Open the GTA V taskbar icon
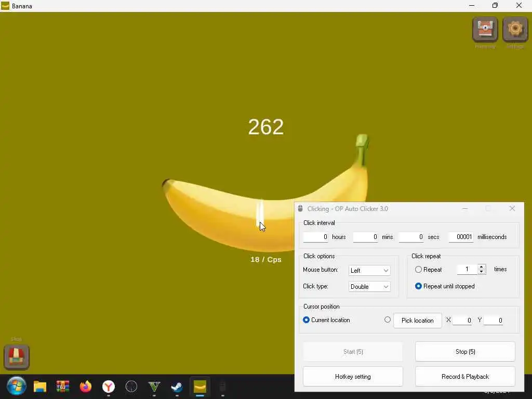The image size is (532, 399). point(154,387)
